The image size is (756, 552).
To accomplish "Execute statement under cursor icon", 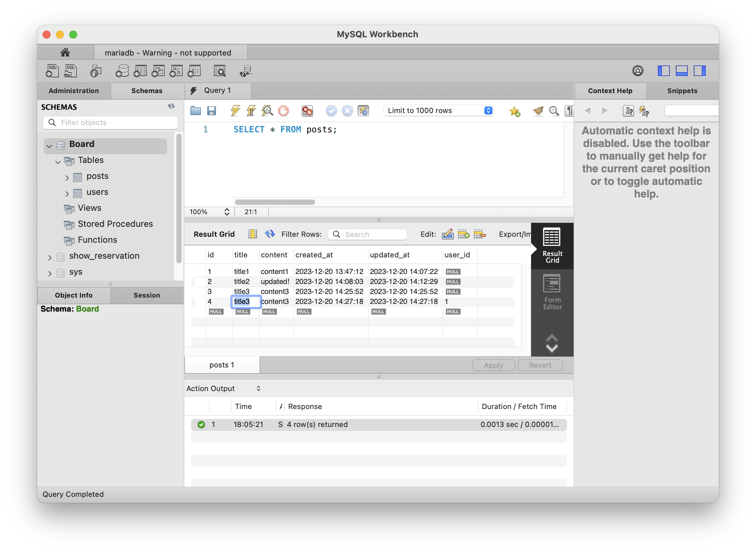I will click(x=251, y=111).
